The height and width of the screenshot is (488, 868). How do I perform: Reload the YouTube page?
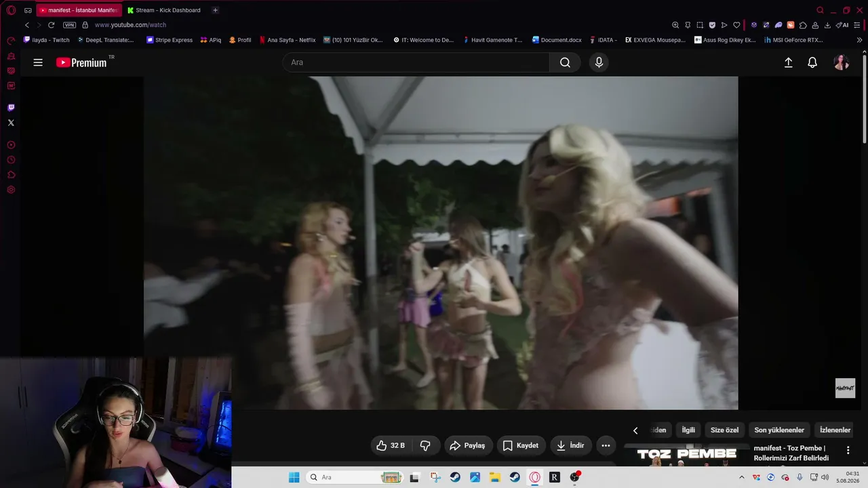(x=51, y=25)
